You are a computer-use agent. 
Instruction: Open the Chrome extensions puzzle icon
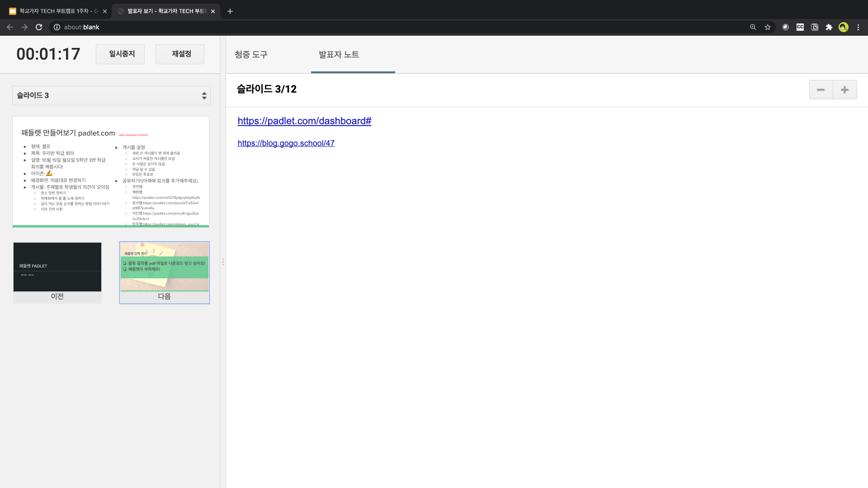pos(829,27)
